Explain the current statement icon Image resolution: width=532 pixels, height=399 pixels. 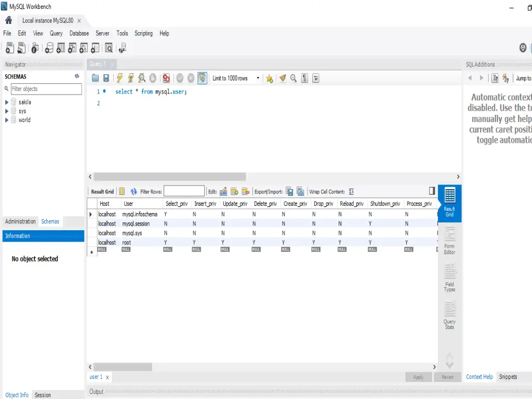(x=142, y=78)
